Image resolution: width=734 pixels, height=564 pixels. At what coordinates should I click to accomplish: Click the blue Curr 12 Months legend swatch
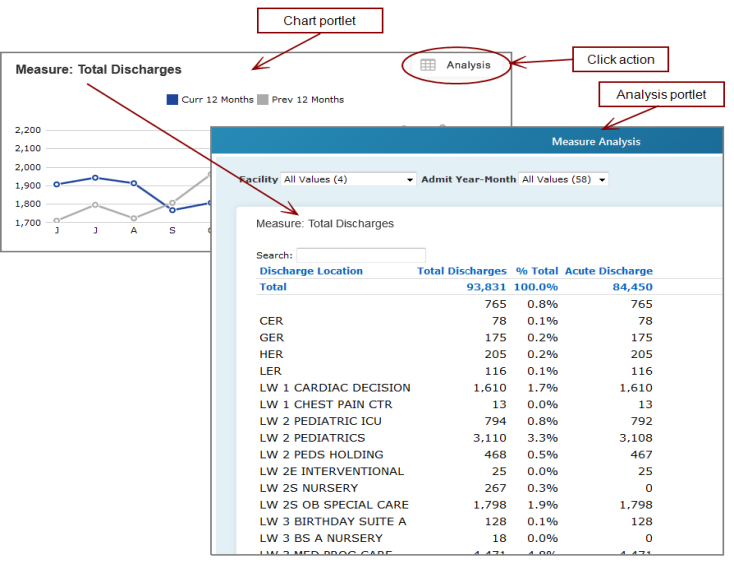(x=172, y=100)
